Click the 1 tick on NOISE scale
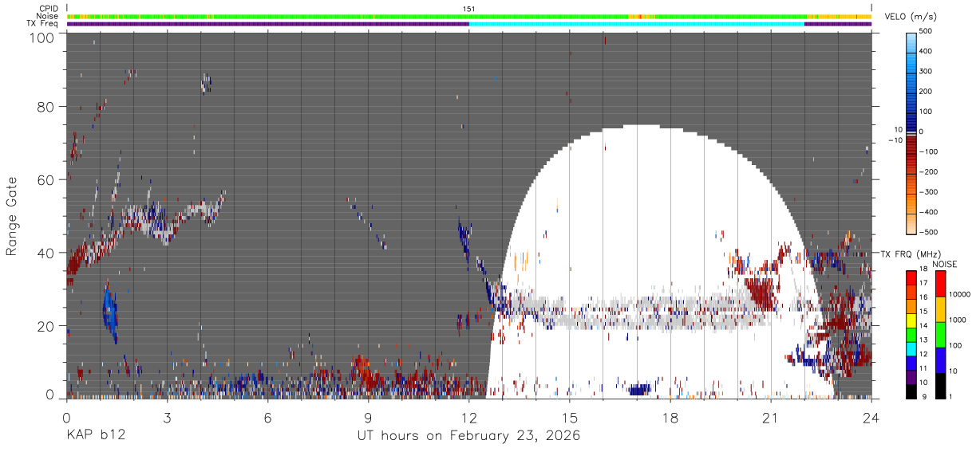 tap(950, 396)
